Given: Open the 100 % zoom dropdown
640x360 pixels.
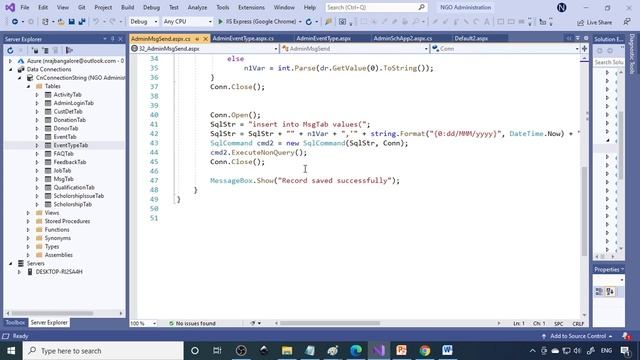Looking at the screenshot, I should point(143,323).
